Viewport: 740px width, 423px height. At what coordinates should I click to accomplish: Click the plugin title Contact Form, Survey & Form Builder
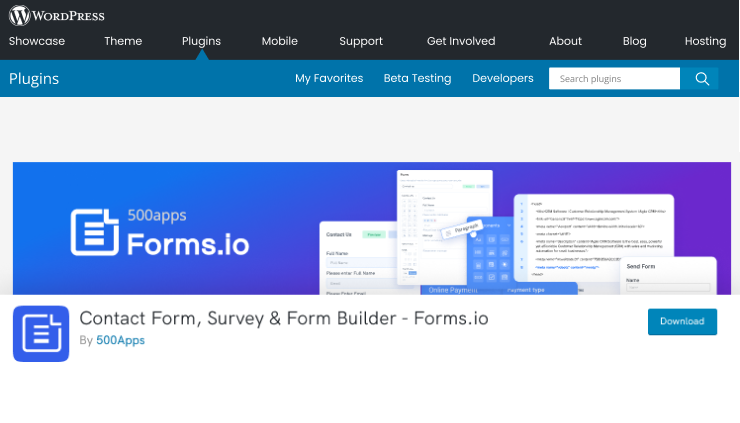tap(284, 318)
